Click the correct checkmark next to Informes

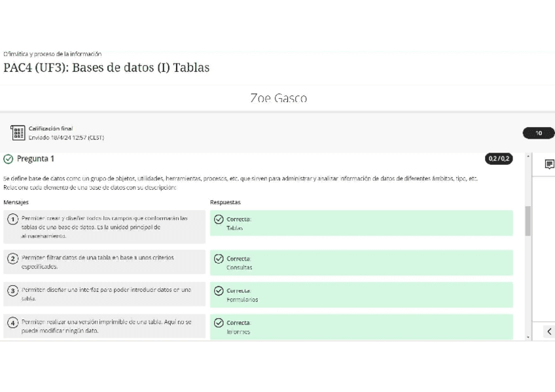(x=219, y=323)
